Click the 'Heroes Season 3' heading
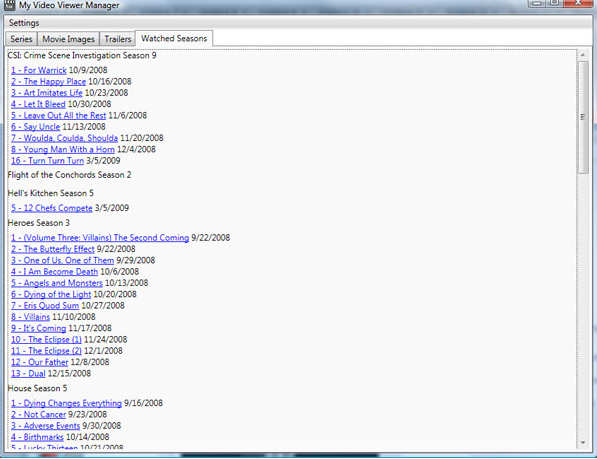Viewport: 597px width, 459px height. [38, 223]
